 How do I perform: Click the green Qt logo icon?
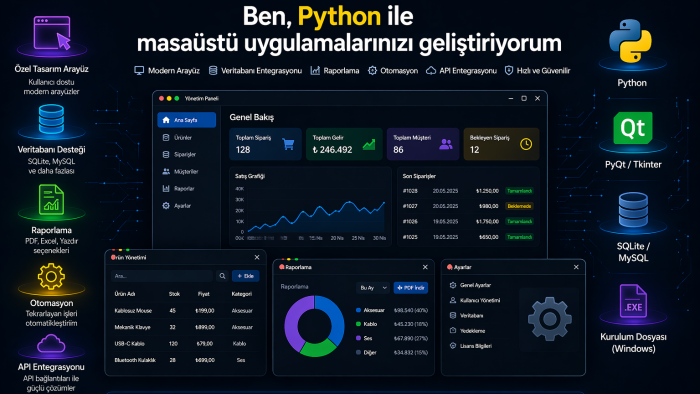[633, 128]
